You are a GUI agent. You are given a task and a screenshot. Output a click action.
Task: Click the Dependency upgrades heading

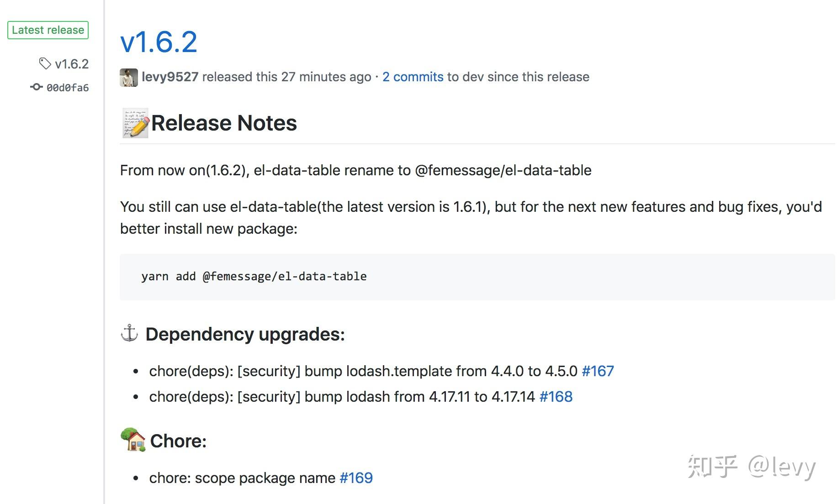[x=245, y=334]
